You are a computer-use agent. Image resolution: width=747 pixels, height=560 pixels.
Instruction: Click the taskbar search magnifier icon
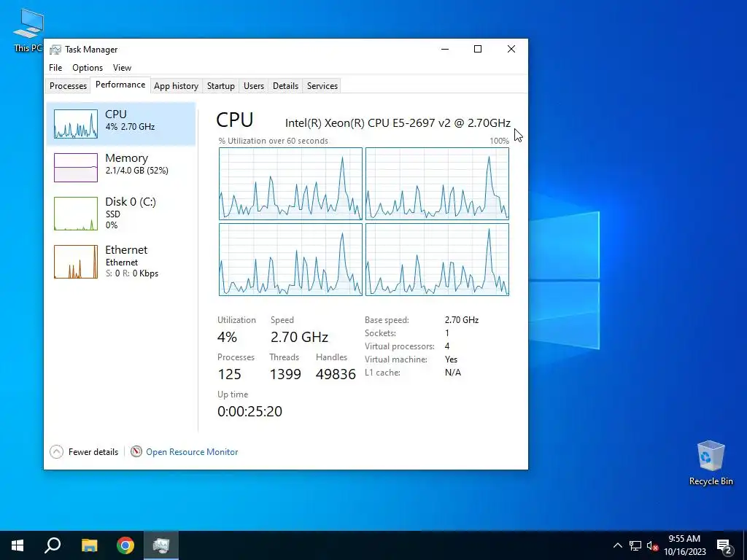point(53,545)
